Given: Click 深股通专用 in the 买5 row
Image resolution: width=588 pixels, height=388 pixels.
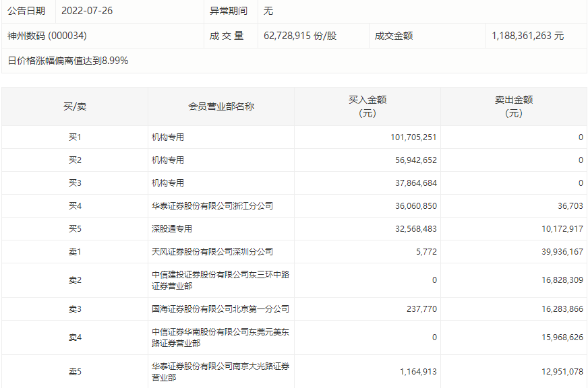Looking at the screenshot, I should (x=172, y=229).
